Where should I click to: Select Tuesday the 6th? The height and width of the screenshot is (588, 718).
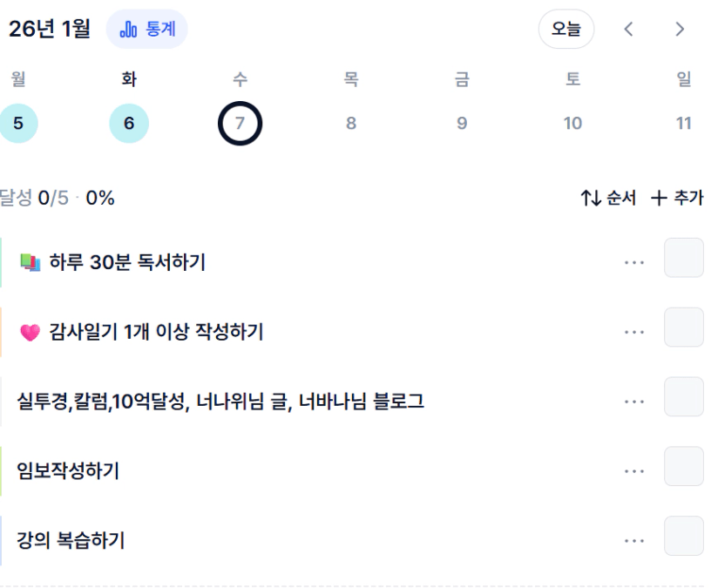pyautogui.click(x=129, y=124)
